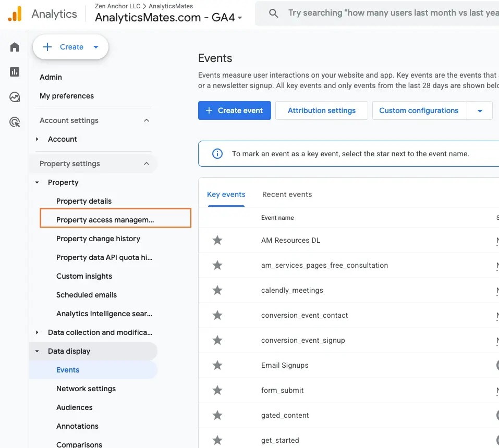Click the info icon in key event notice
The width and height of the screenshot is (499, 448).
pyautogui.click(x=217, y=154)
